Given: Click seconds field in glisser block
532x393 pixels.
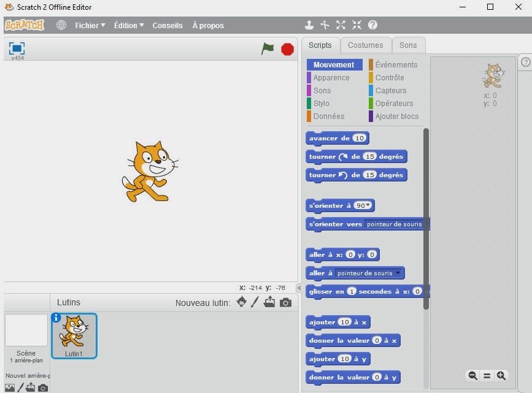Looking at the screenshot, I should pyautogui.click(x=352, y=291).
